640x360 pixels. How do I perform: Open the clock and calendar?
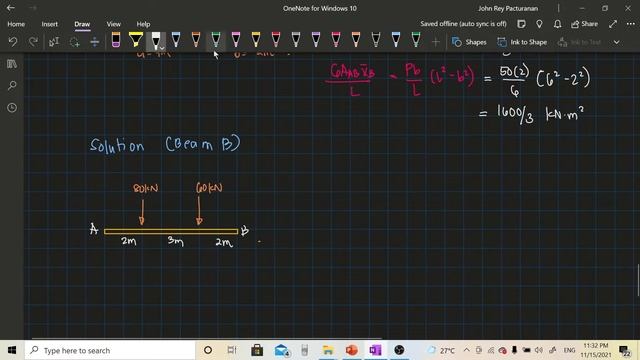click(596, 350)
